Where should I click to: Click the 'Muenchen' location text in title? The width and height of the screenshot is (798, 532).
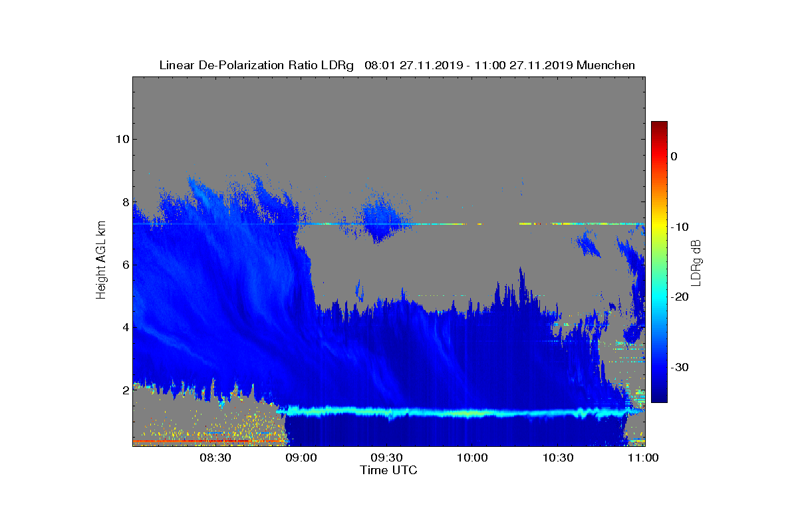[x=606, y=65]
